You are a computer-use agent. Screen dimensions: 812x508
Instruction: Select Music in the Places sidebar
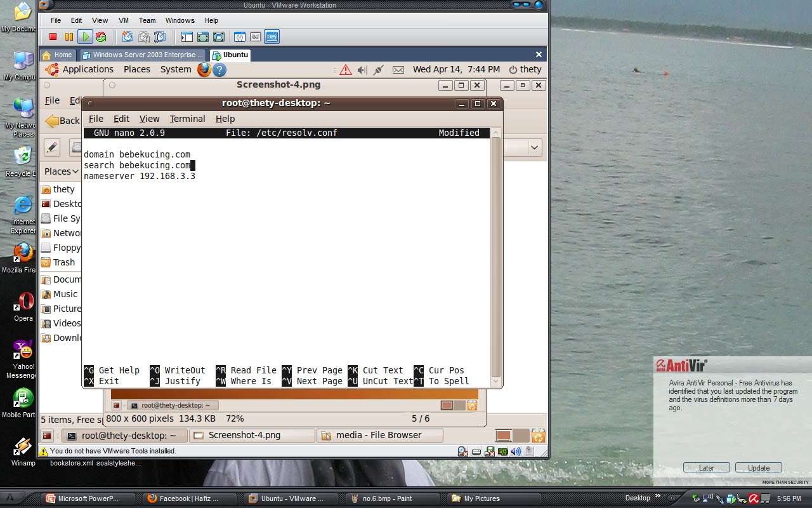coord(60,294)
